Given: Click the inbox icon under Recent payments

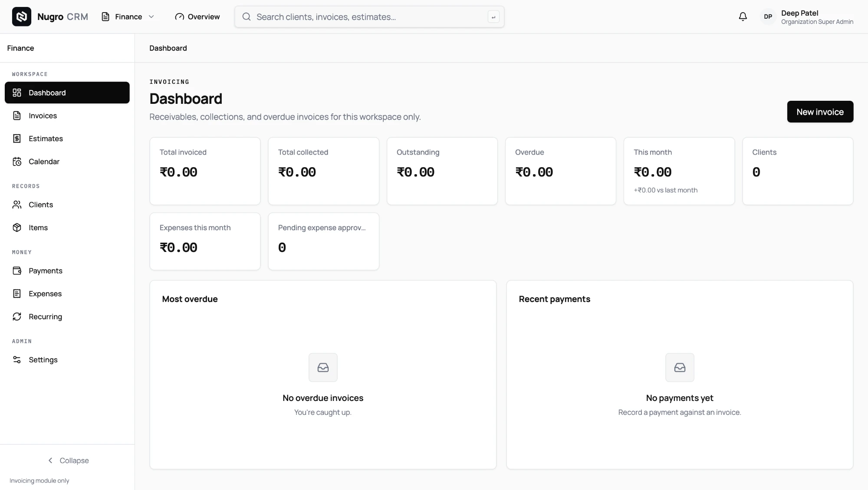Looking at the screenshot, I should (680, 367).
